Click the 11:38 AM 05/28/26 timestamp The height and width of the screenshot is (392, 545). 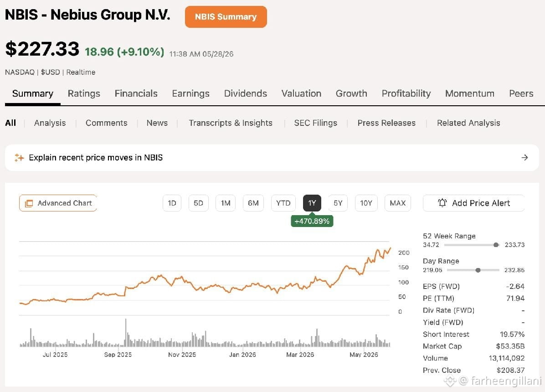click(x=201, y=54)
